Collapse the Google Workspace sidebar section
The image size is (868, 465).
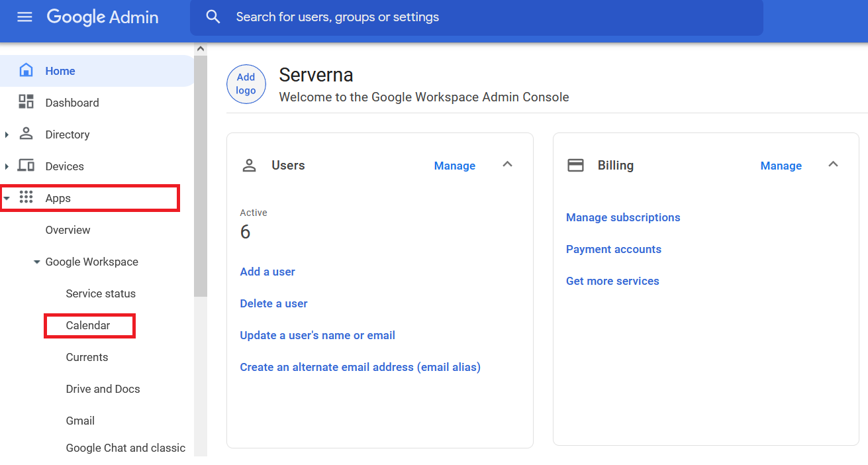(x=36, y=262)
